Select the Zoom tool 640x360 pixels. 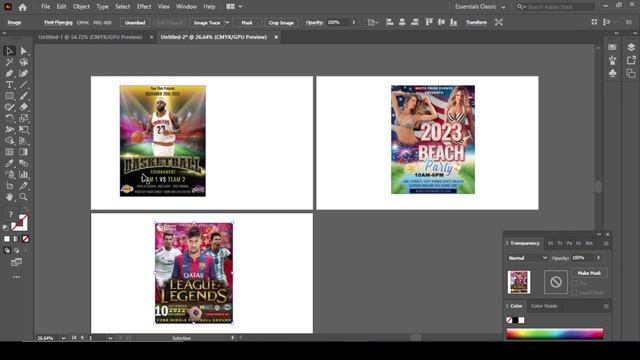pos(24,197)
